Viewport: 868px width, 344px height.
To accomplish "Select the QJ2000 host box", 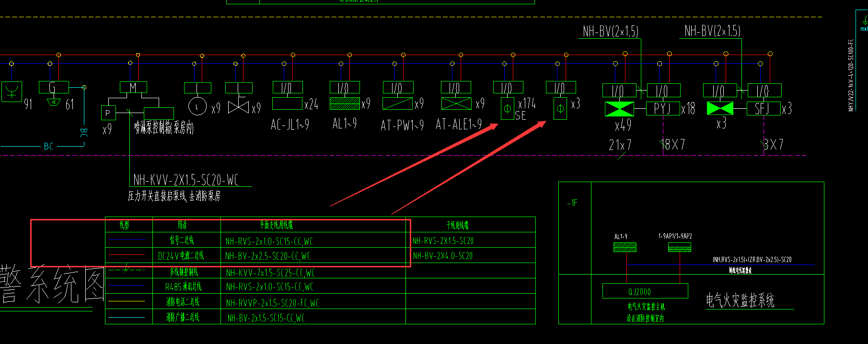I will tap(645, 291).
